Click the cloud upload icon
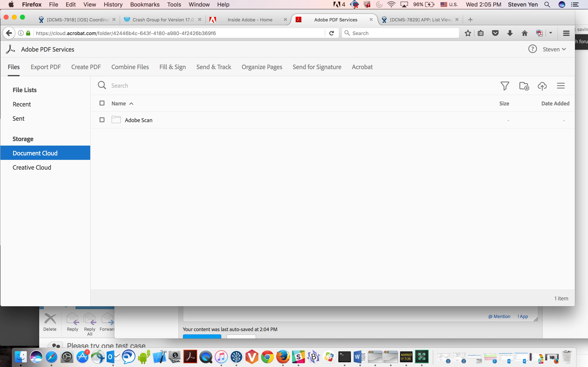This screenshot has height=367, width=588. (x=542, y=86)
